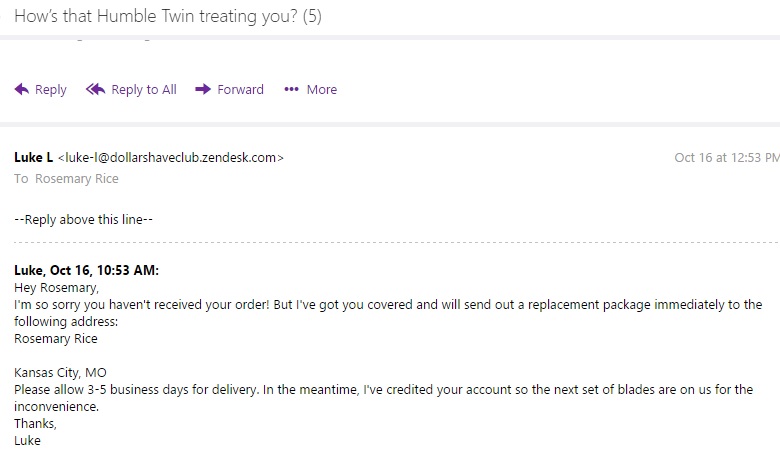This screenshot has height=454, width=780.
Task: Click the Reply arrow icon
Action: pyautogui.click(x=22, y=90)
